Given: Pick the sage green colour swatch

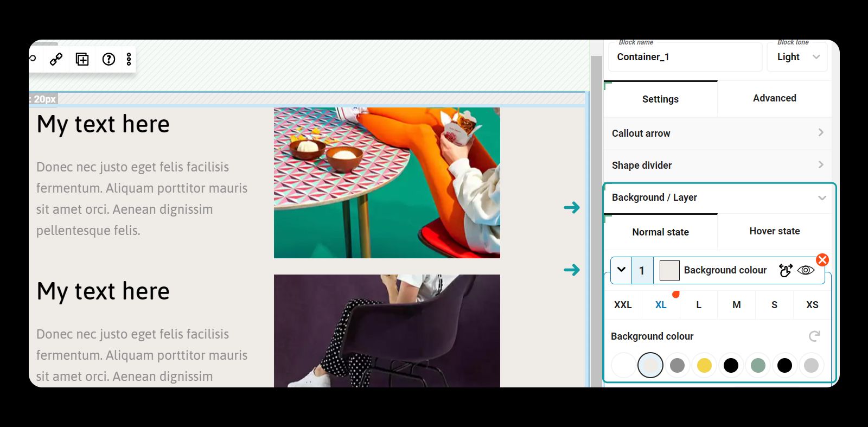Looking at the screenshot, I should point(758,365).
